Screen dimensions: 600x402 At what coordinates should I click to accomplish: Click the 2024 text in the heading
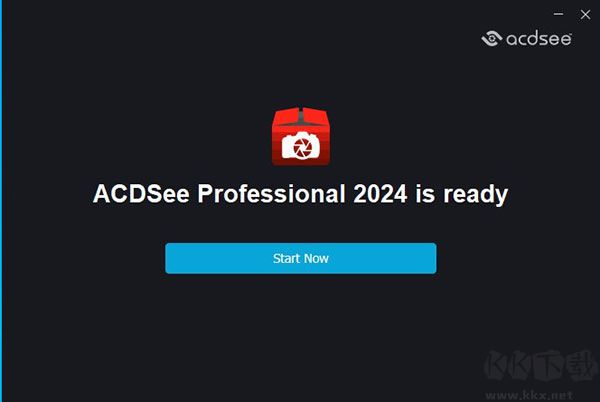point(380,194)
